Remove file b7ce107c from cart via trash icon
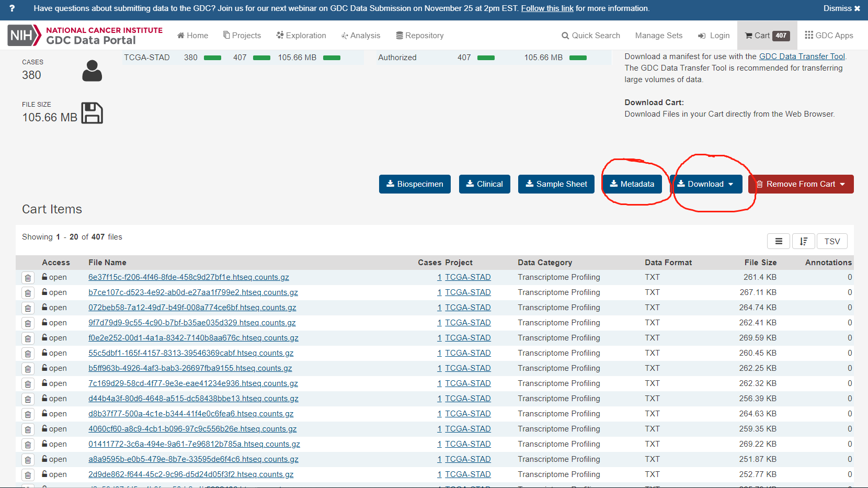The image size is (868, 488). (x=28, y=293)
